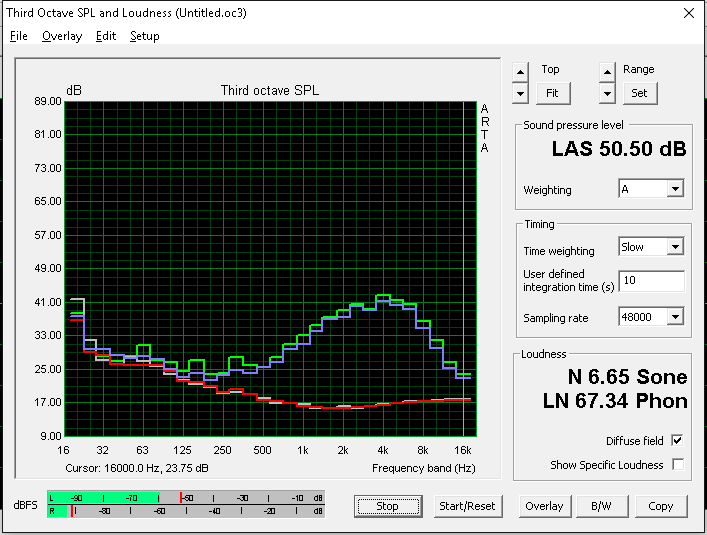
Task: Click the Frequency band (Hz) label
Action: pos(424,468)
